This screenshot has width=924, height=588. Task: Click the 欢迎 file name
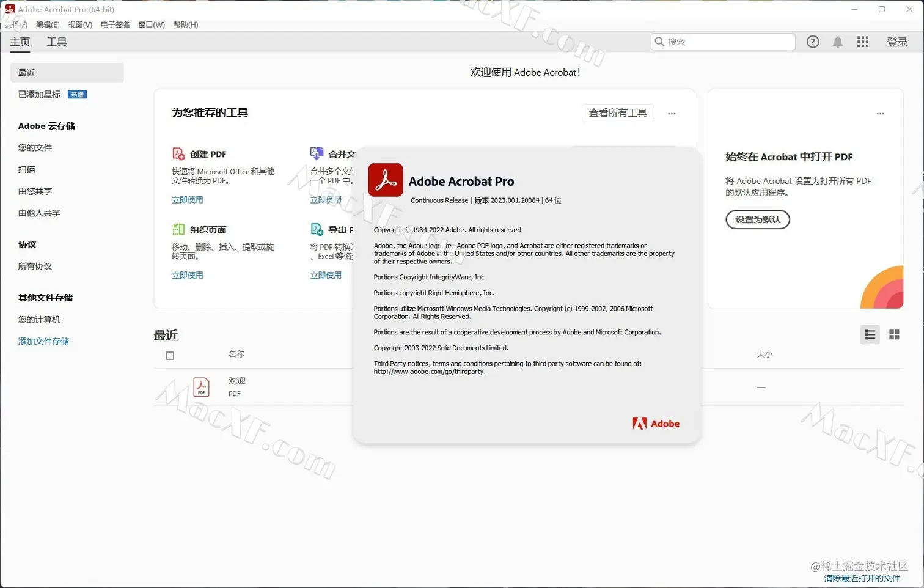(237, 381)
